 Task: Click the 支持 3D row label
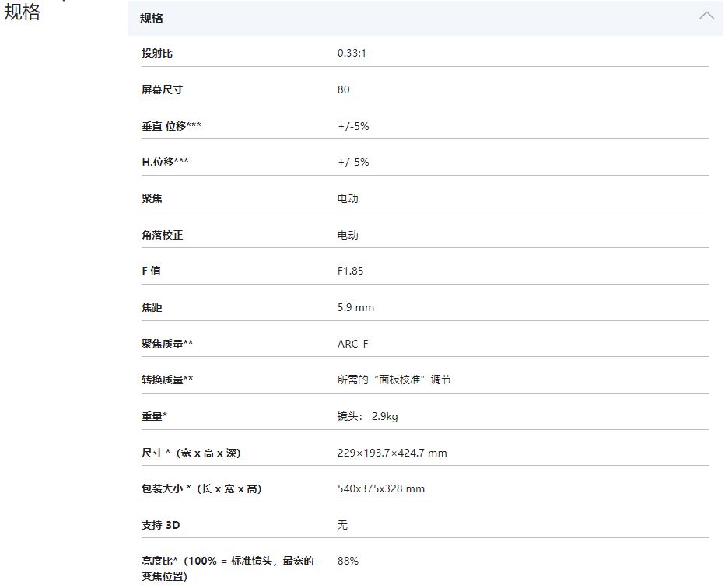pos(160,525)
